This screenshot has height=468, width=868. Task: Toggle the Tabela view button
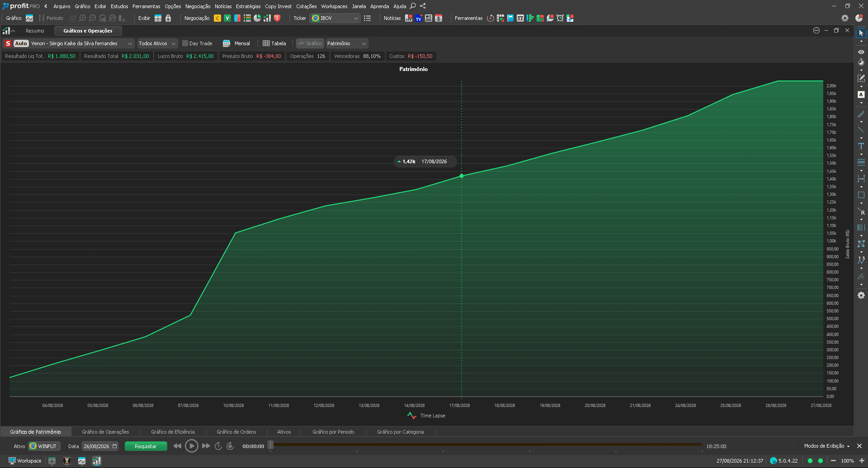click(x=274, y=43)
